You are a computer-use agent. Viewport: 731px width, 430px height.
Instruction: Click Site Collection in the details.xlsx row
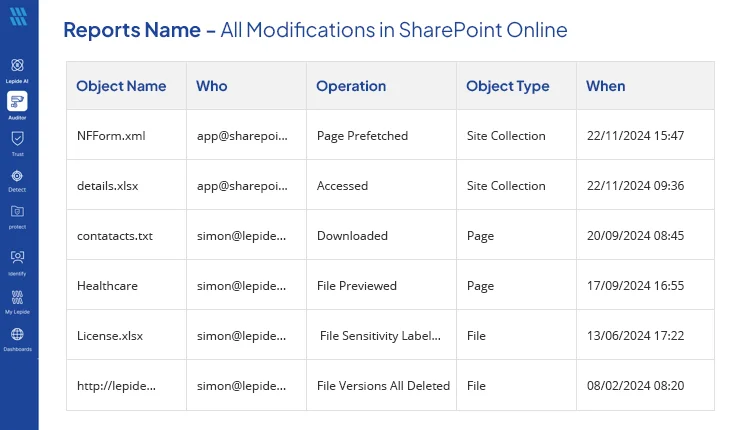[x=506, y=186]
